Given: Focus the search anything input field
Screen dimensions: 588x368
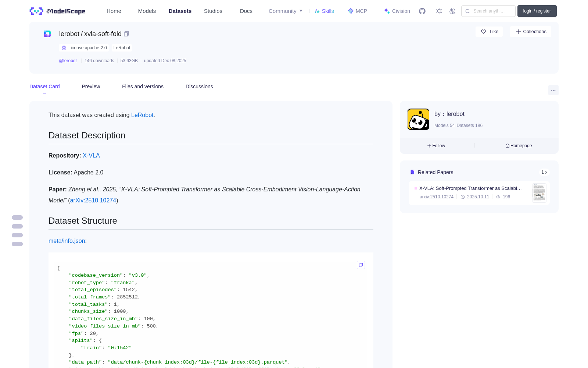Looking at the screenshot, I should [489, 11].
